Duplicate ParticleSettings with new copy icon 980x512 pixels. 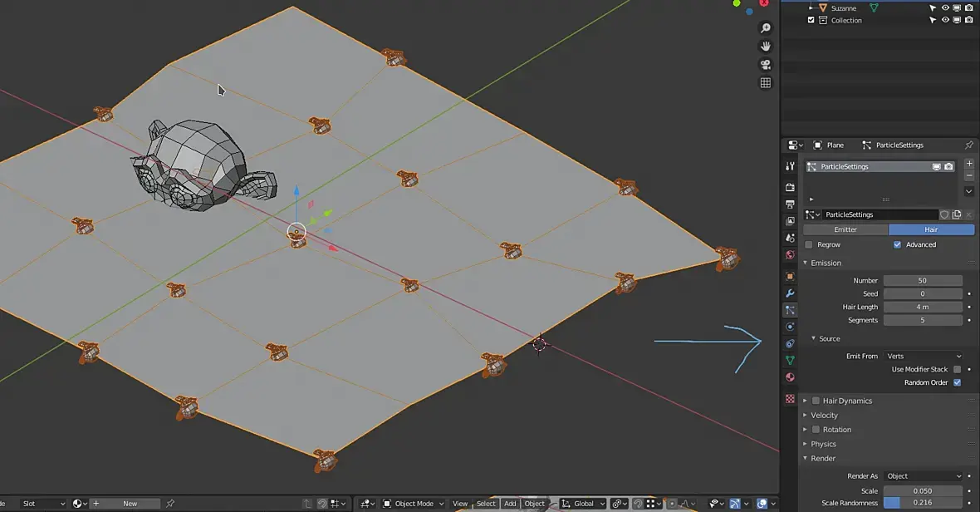(956, 214)
